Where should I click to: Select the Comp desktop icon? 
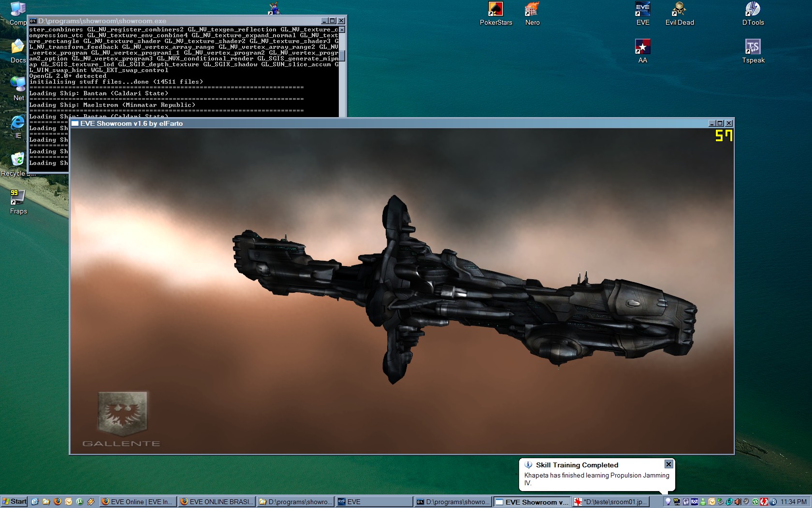tap(18, 14)
